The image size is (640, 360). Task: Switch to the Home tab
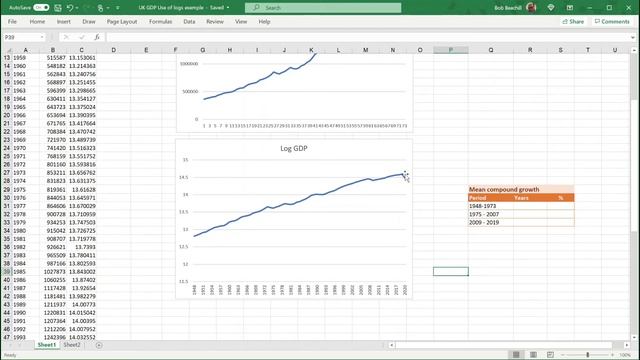pyautogui.click(x=37, y=22)
